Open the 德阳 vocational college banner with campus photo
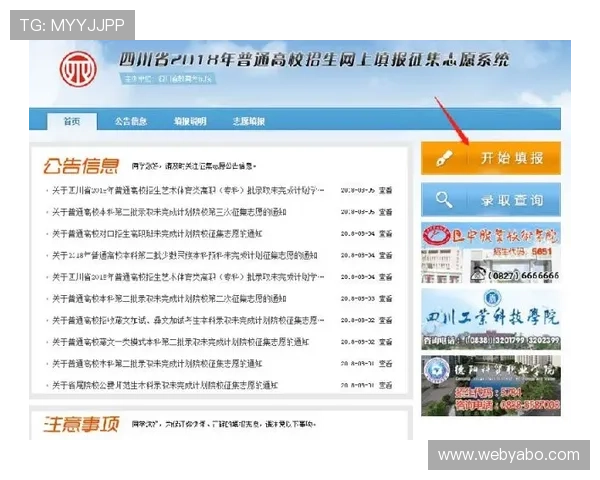Screen dimensions: 600x480 (x=491, y=385)
